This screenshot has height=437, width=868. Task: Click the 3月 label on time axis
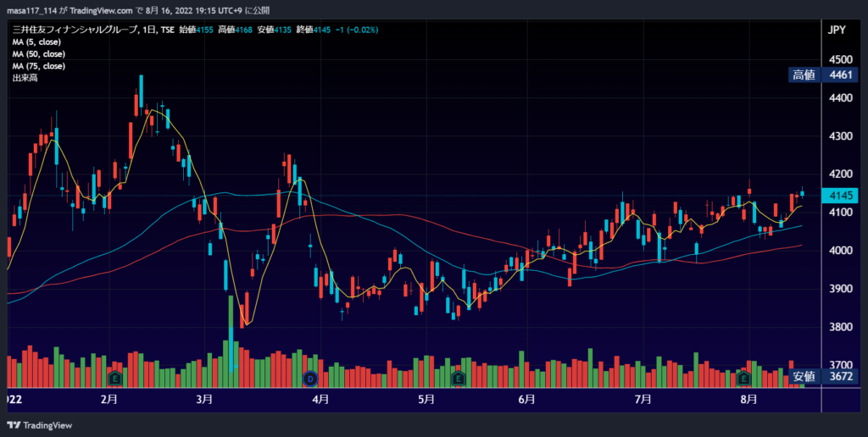204,400
